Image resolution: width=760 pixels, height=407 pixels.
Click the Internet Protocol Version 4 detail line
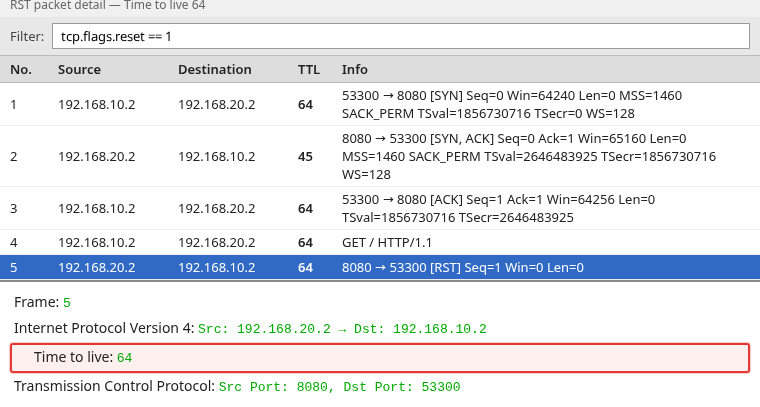click(250, 329)
